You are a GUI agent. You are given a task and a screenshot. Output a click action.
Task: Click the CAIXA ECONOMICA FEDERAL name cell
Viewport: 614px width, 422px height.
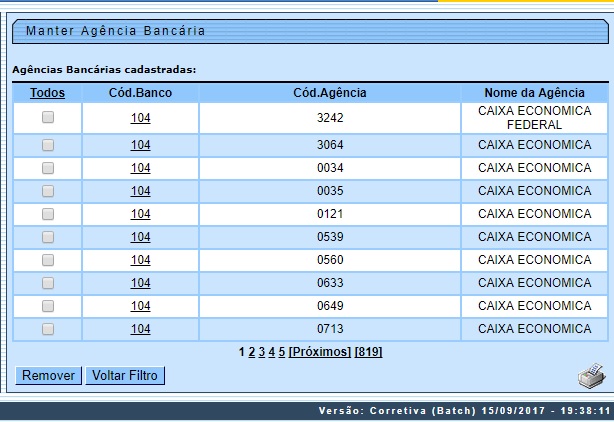535,118
